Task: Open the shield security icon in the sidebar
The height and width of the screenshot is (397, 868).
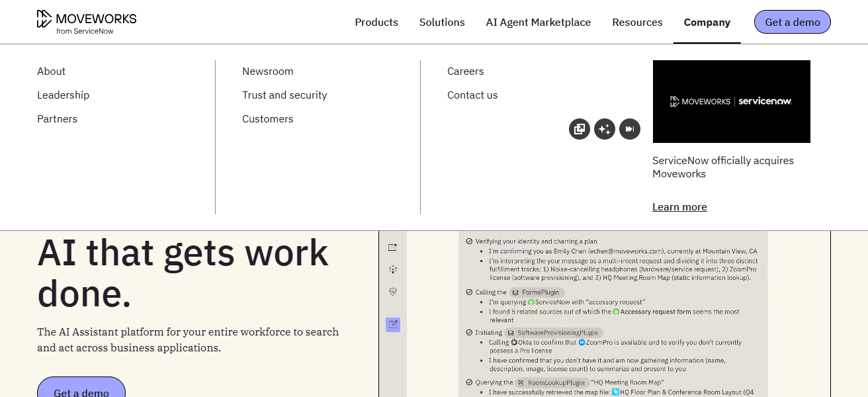Action: [x=392, y=291]
